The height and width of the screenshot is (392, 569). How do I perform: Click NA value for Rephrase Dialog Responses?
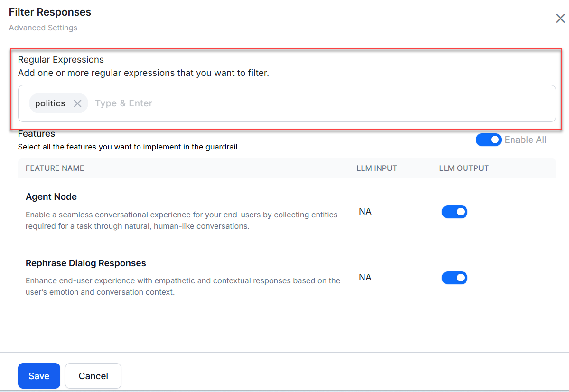365,278
